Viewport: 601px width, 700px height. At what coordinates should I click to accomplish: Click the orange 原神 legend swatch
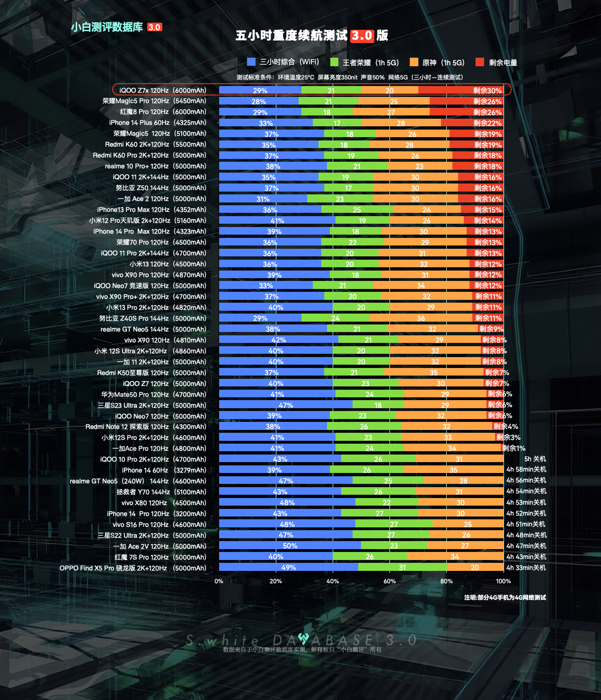[414, 61]
